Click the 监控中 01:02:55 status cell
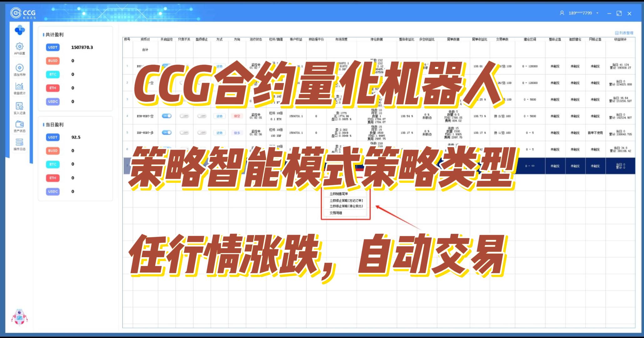Screen dimensions: 644x338 [x=256, y=116]
